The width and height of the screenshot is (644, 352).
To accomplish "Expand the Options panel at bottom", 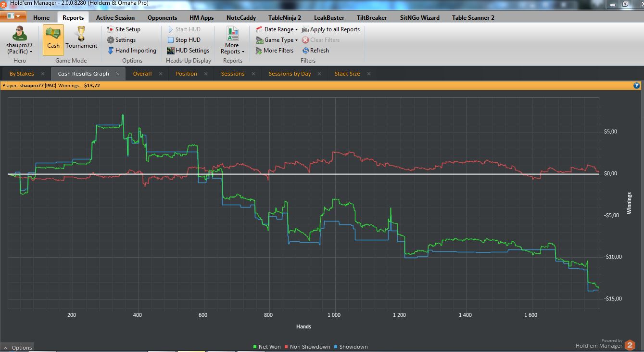I will click(18, 347).
